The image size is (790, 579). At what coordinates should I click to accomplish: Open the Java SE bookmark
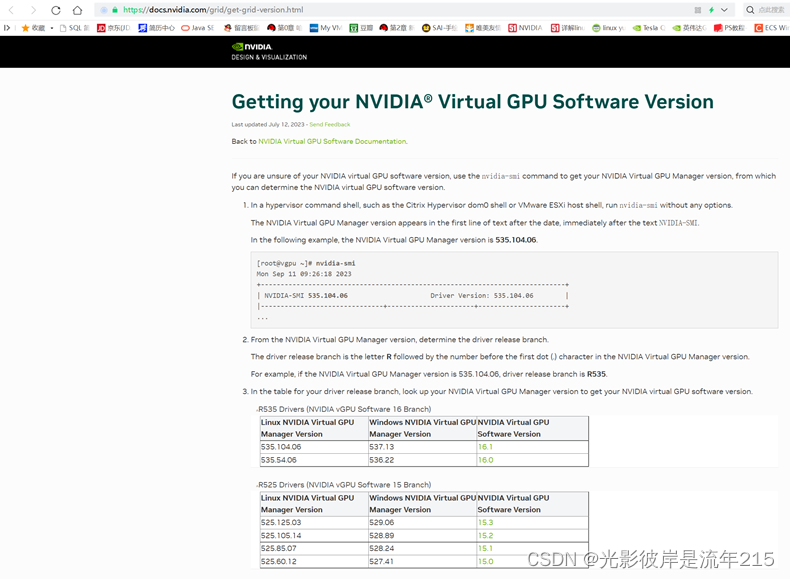(198, 28)
